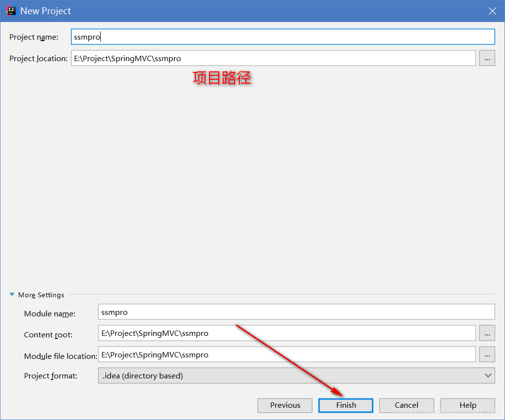The height and width of the screenshot is (420, 505).
Task: Collapse the More Settings section
Action: (12, 294)
